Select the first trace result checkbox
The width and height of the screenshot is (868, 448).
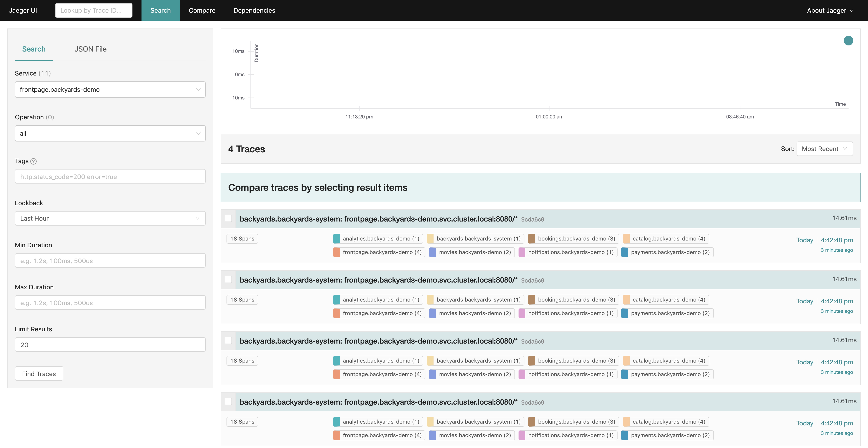(229, 219)
